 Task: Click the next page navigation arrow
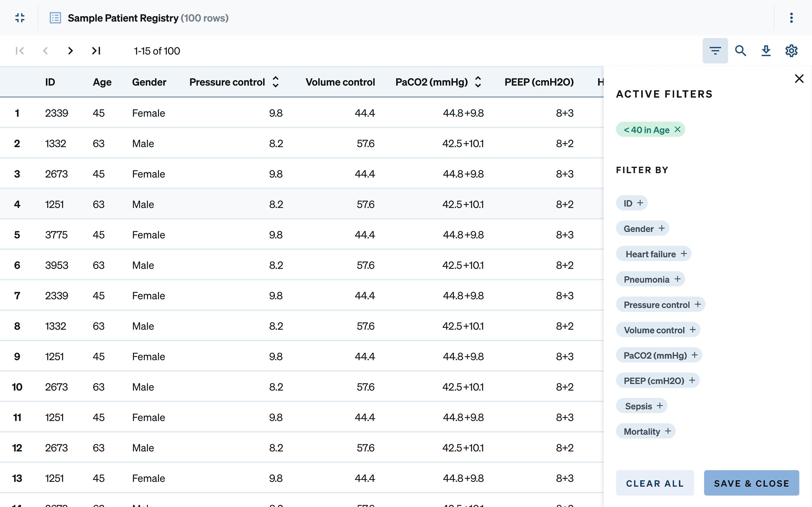pos(70,51)
